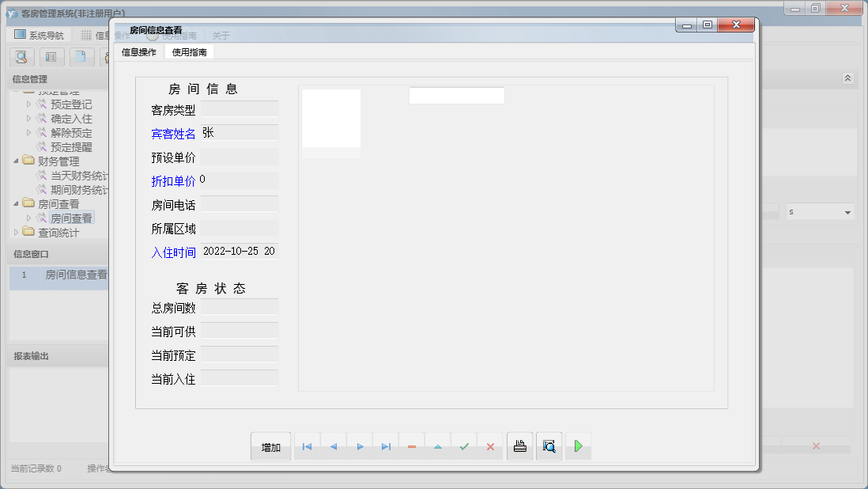Select 确定入住 in the tree
Viewport: 868px width, 489px height.
coord(71,119)
